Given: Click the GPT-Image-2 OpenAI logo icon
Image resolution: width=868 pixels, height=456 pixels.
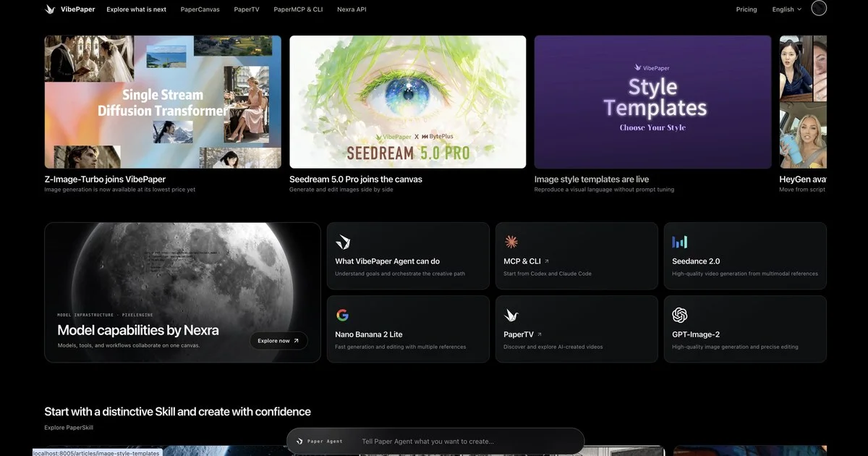Looking at the screenshot, I should (x=679, y=315).
